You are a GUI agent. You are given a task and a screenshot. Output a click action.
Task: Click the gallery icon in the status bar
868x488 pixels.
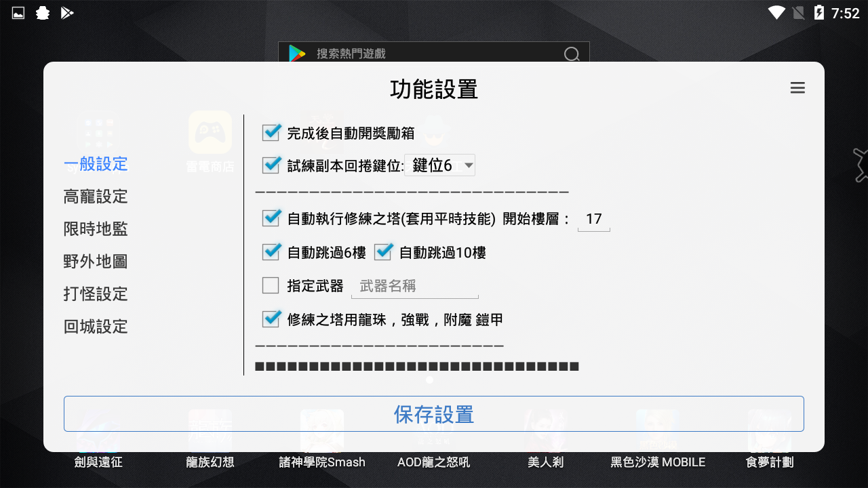[x=17, y=12]
